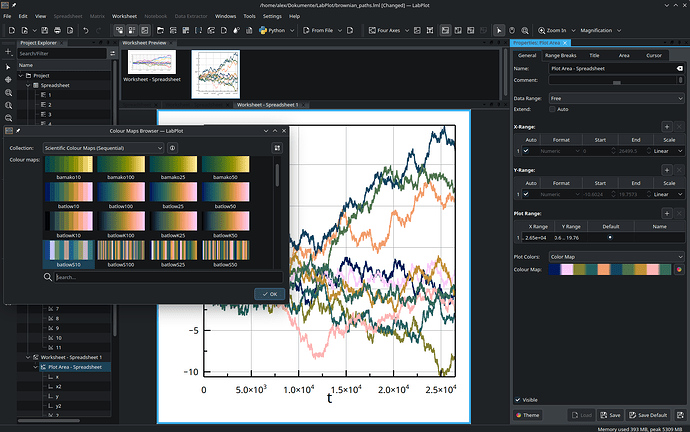Toggle the Visible checkbox

(519, 399)
